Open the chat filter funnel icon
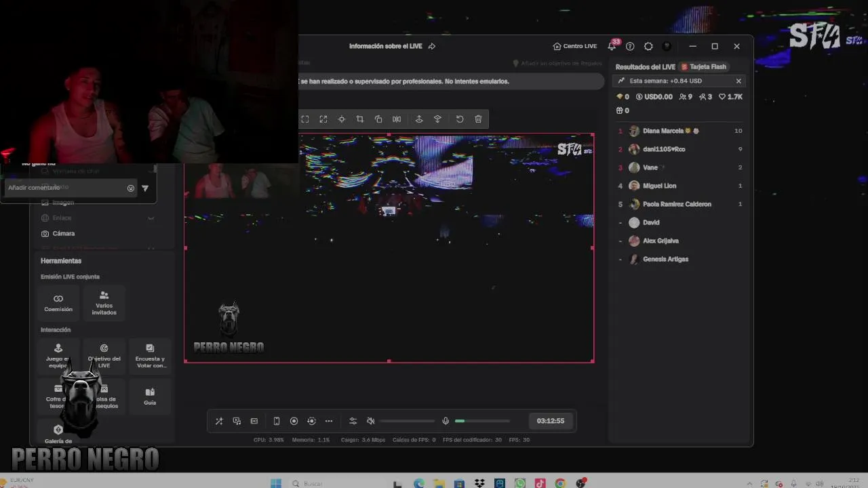Screen dimensions: 868x488 coord(145,188)
